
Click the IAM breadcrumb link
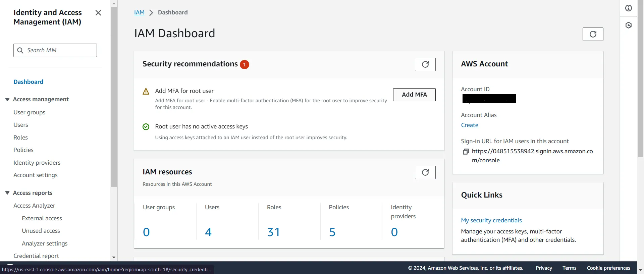click(x=139, y=12)
